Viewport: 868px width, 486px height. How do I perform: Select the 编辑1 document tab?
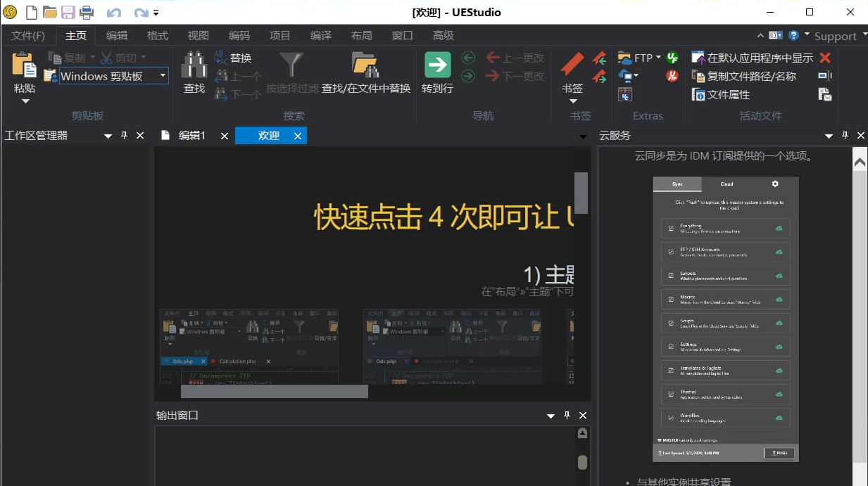click(x=191, y=136)
